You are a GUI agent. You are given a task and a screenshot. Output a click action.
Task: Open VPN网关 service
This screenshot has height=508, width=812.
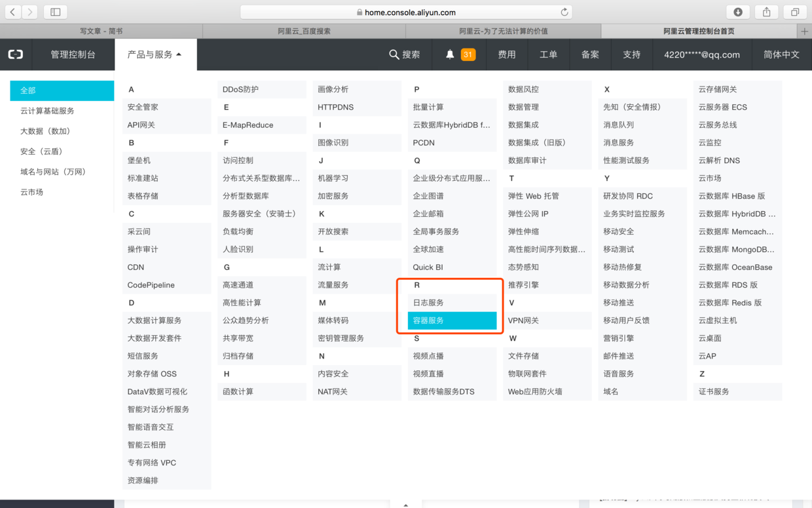(x=547, y=321)
